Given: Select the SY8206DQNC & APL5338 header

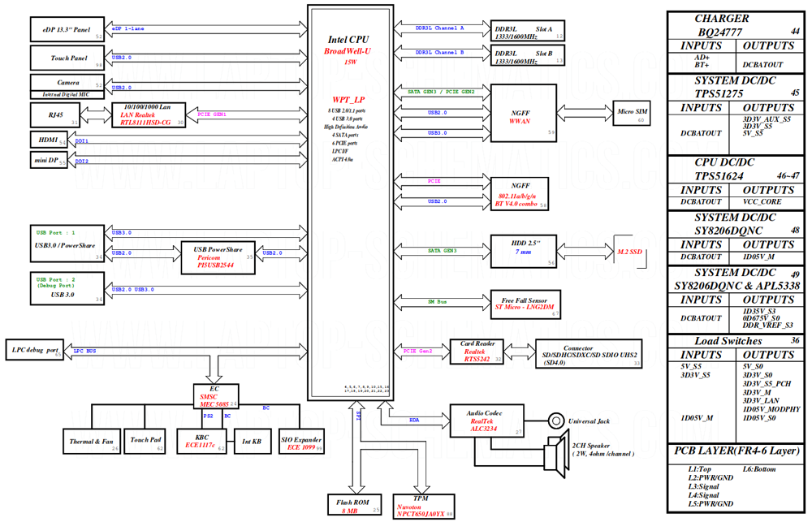Looking at the screenshot, I should click(x=736, y=286).
